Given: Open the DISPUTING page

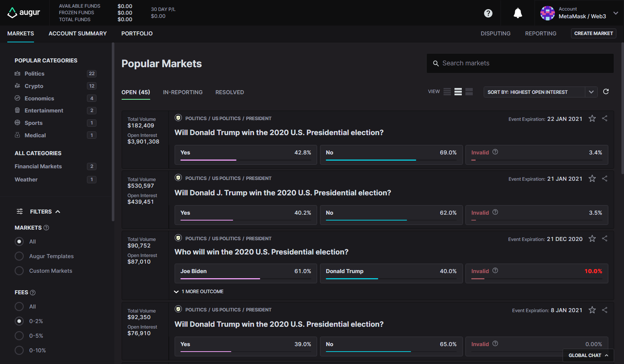Looking at the screenshot, I should pos(495,34).
